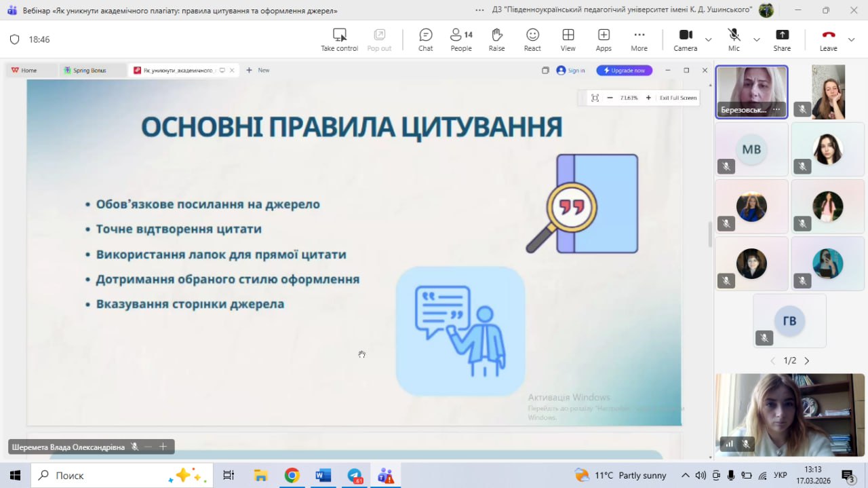Leave the meeting
This screenshot has width=868, height=488.
coord(828,39)
